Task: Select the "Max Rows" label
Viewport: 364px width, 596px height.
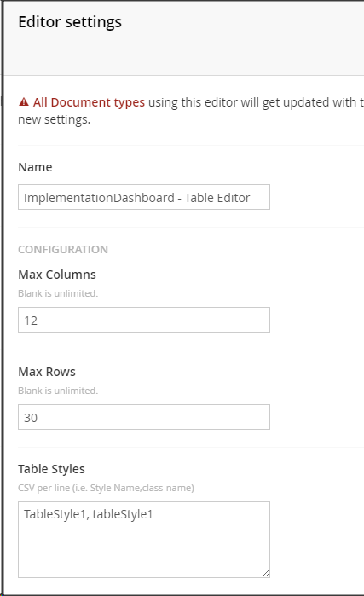Action: pyautogui.click(x=47, y=372)
